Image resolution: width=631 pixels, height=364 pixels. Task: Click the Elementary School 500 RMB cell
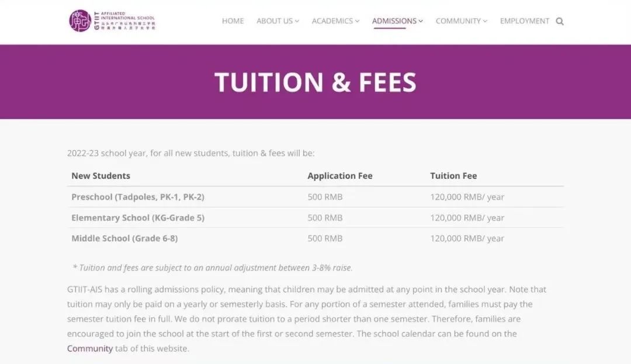click(325, 218)
